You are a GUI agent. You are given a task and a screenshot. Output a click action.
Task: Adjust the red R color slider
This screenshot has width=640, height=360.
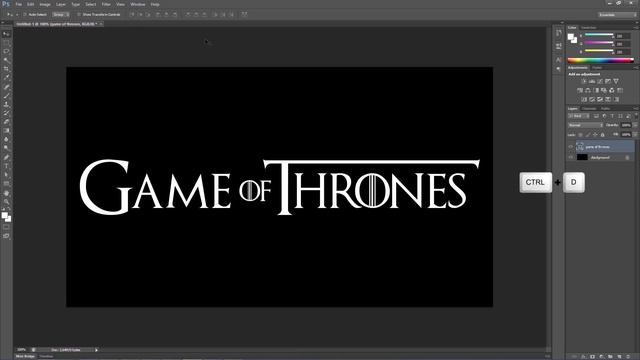[x=599, y=35]
